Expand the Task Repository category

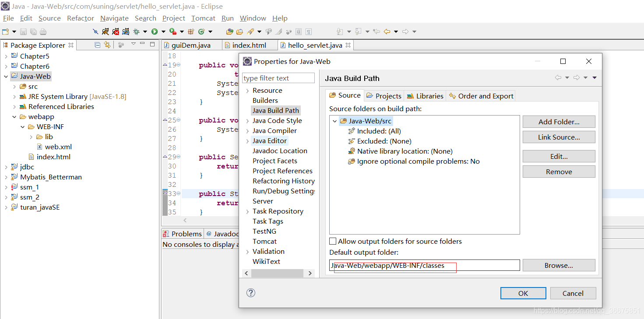(247, 211)
